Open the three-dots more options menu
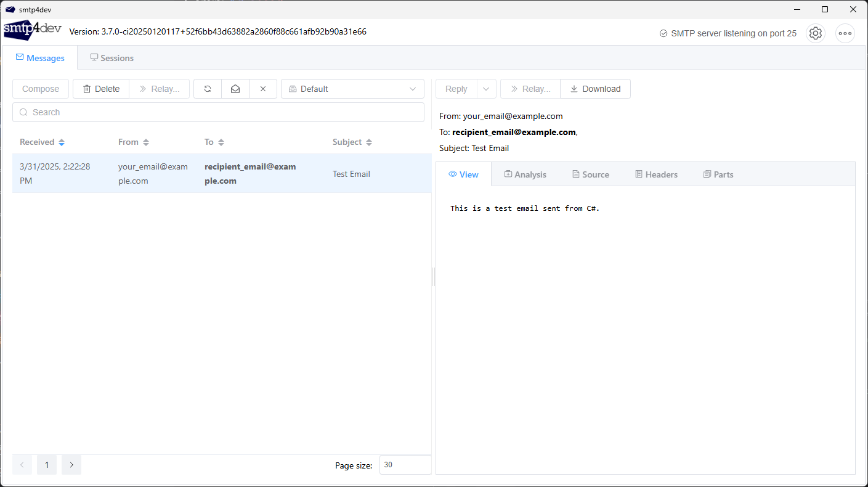This screenshot has height=487, width=868. click(x=845, y=33)
